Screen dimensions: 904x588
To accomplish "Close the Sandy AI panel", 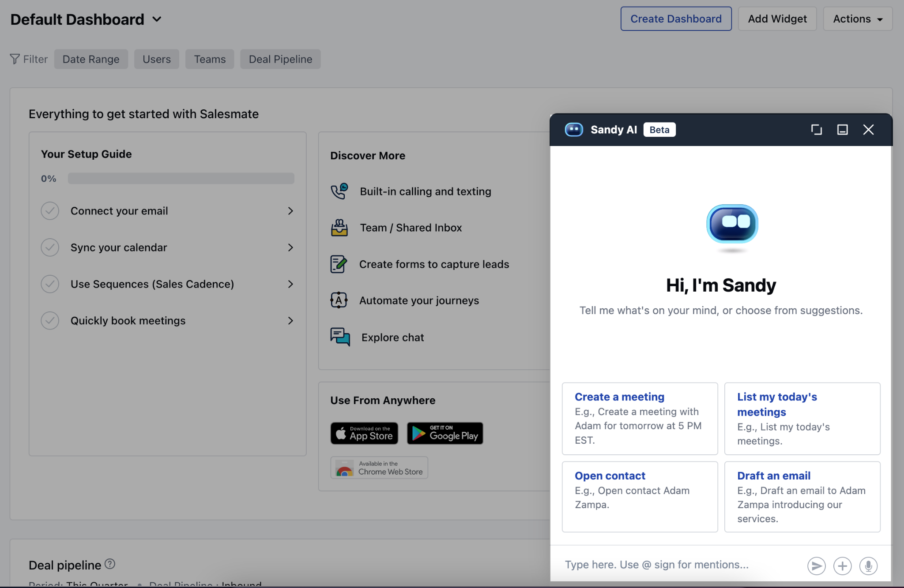I will 868,130.
